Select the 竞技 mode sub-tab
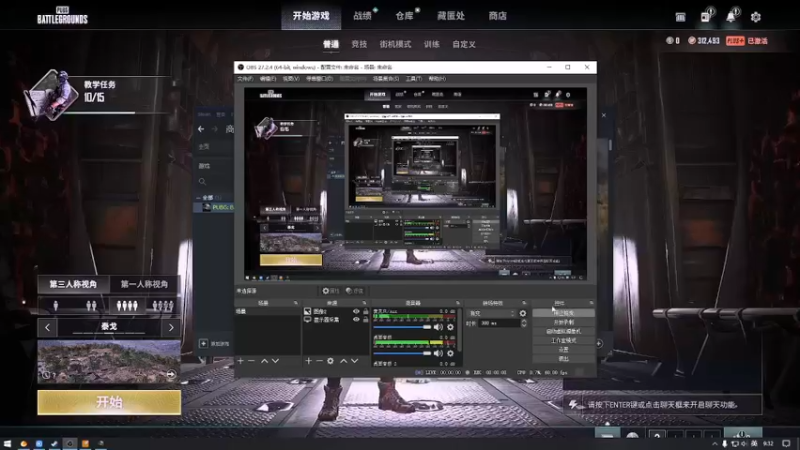Screen dimensions: 800x450 pos(359,44)
